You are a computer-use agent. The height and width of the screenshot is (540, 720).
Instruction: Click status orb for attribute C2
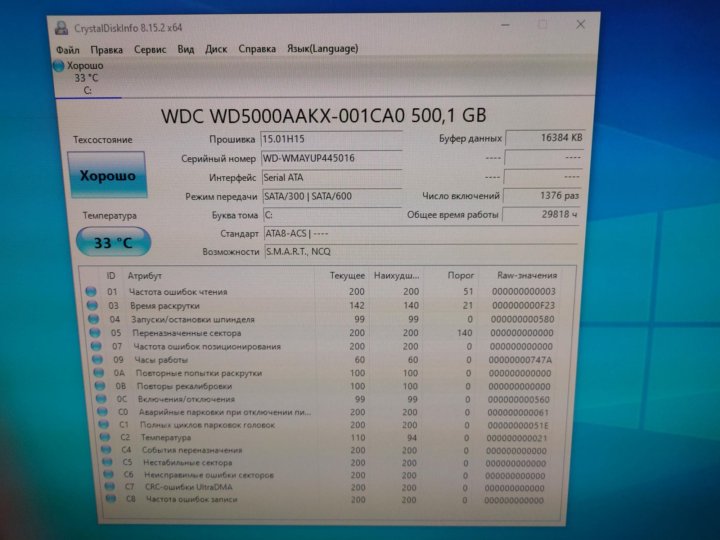point(105,437)
